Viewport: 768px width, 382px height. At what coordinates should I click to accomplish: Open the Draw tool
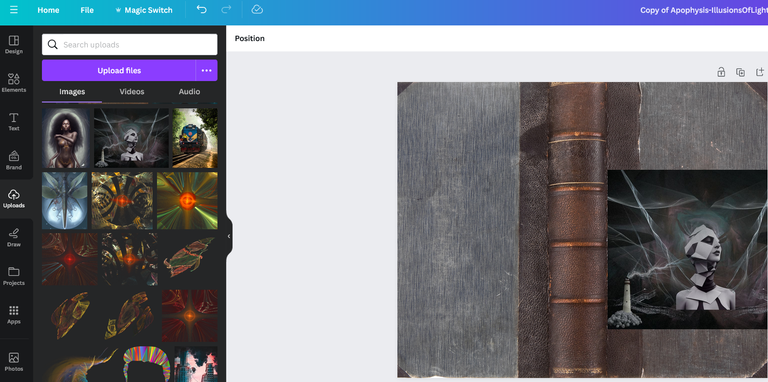pos(14,238)
